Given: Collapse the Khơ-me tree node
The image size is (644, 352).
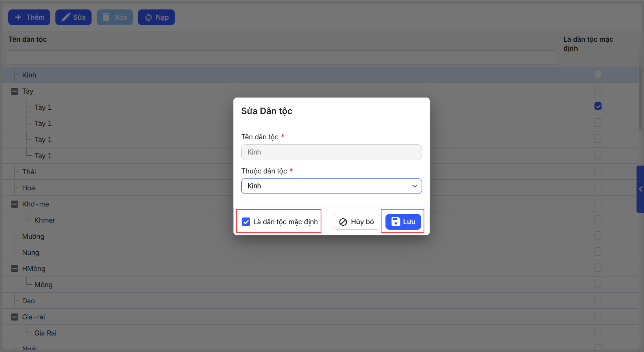Looking at the screenshot, I should coord(15,204).
